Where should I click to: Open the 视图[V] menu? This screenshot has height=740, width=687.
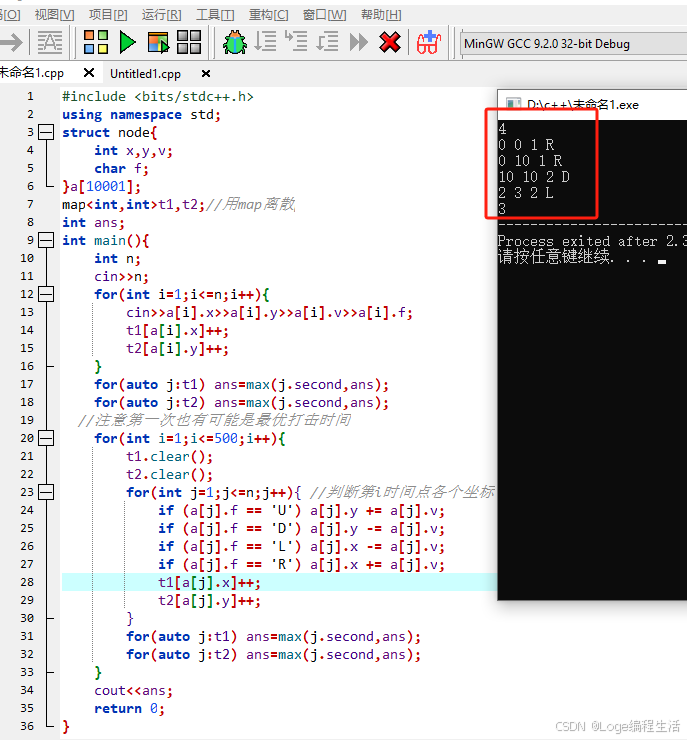point(54,15)
